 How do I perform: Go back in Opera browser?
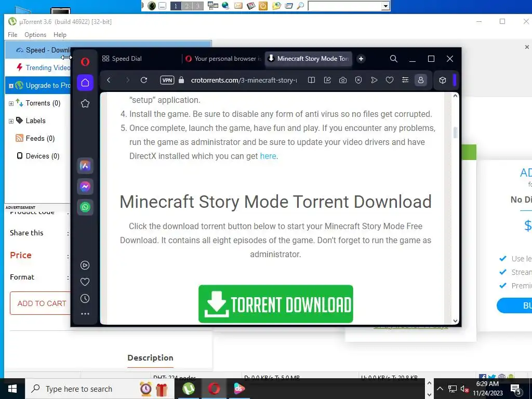pos(109,80)
